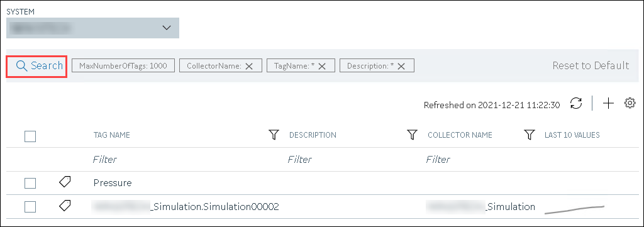The width and height of the screenshot is (644, 227).
Task: Add a new tag with plus icon
Action: (608, 104)
